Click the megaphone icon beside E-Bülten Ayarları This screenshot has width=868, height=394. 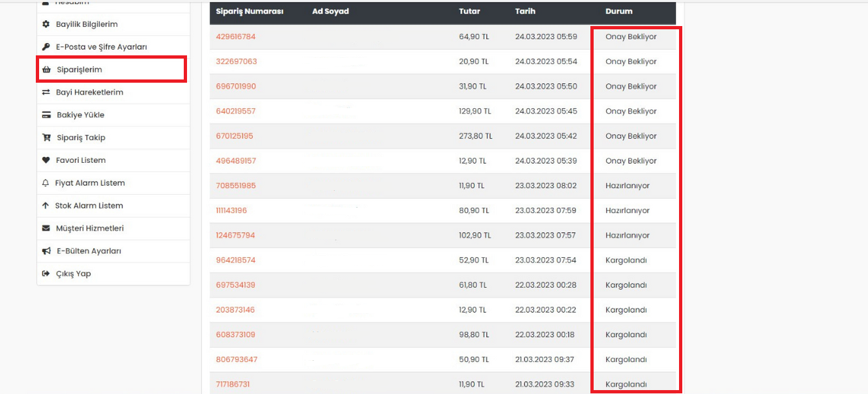point(46,251)
